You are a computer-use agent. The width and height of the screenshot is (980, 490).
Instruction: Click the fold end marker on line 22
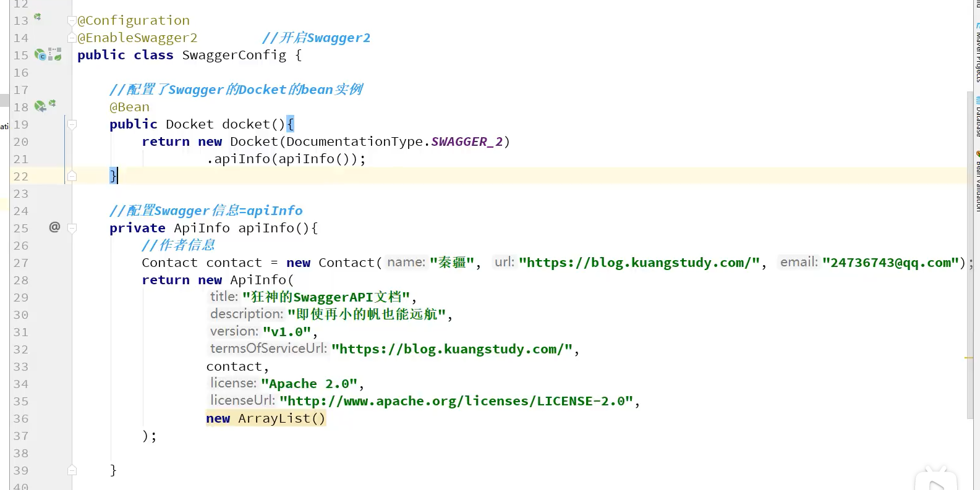coord(72,176)
